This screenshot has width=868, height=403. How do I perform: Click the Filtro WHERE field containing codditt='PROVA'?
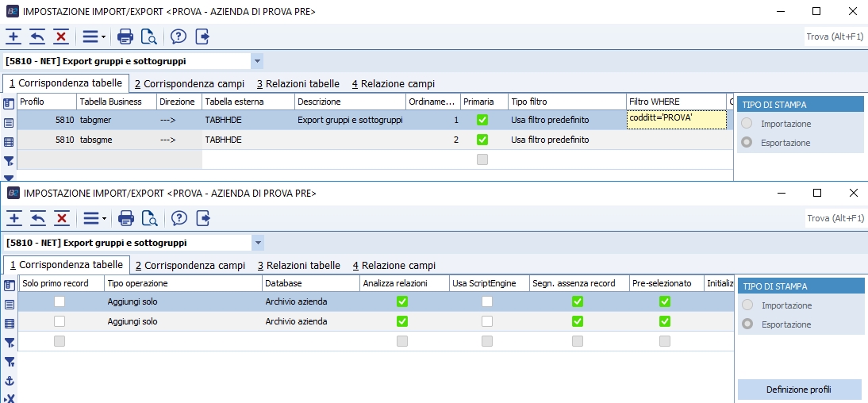click(676, 119)
